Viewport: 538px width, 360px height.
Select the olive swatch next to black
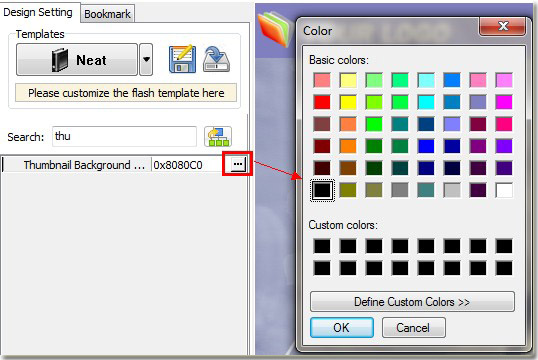point(348,190)
